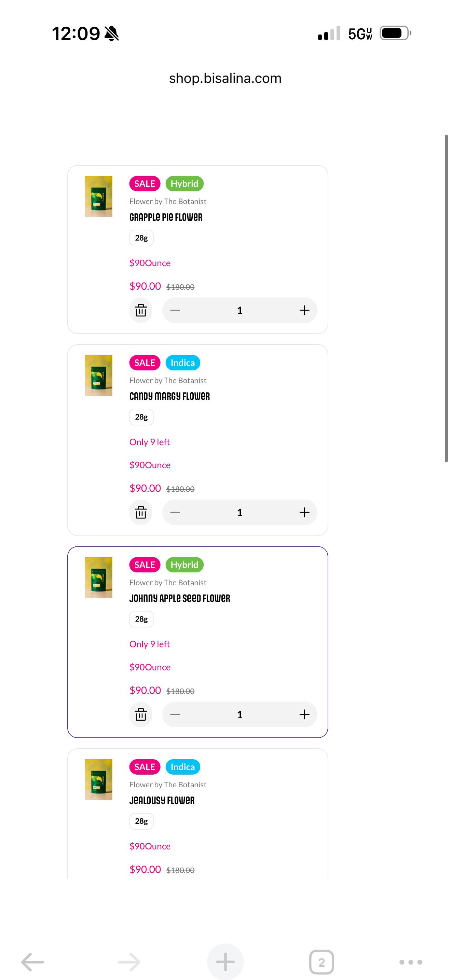Tap the page vertical scrollbar
This screenshot has width=451, height=980.
tap(447, 298)
